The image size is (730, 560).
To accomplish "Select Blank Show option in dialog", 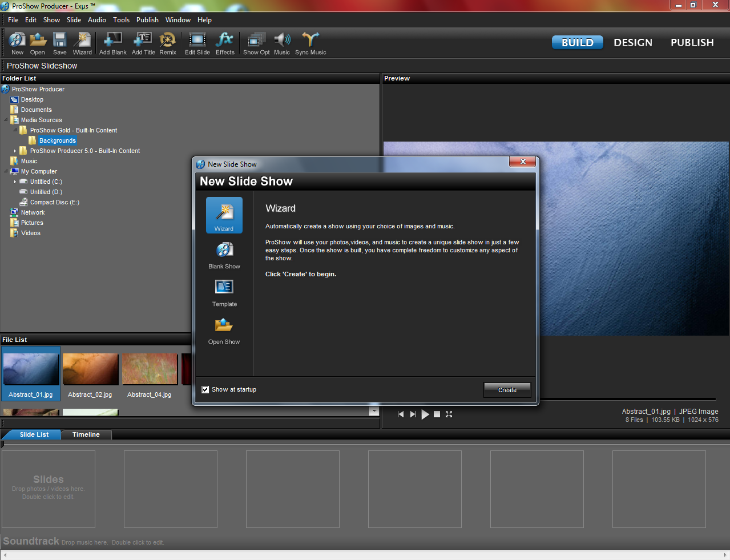I will click(x=224, y=255).
